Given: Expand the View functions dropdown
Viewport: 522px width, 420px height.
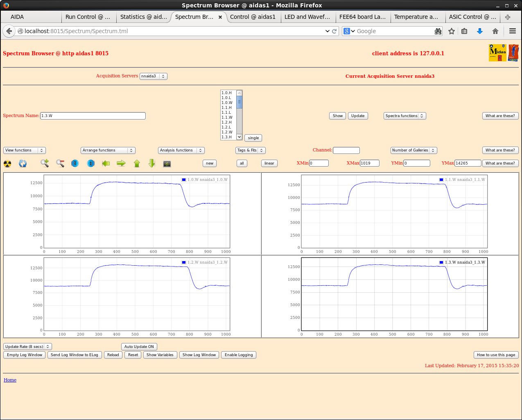Looking at the screenshot, I should point(24,150).
